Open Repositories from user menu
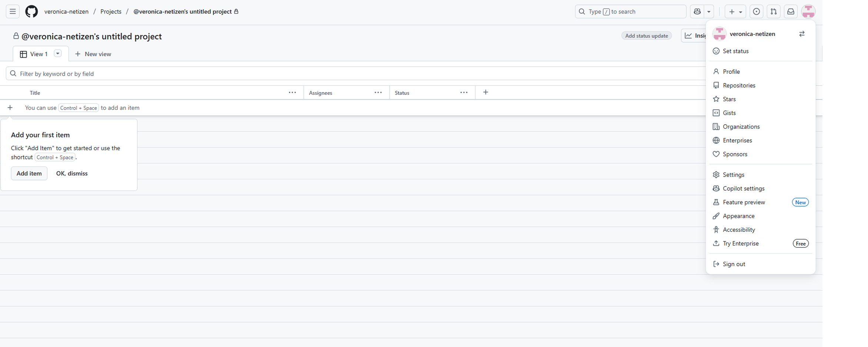Viewport: 868px width, 347px height. (x=761, y=85)
